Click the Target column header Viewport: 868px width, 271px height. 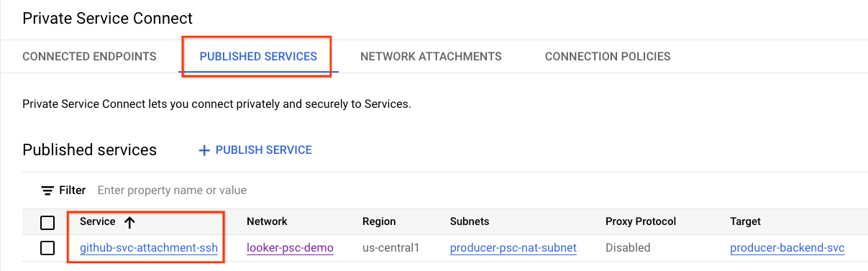click(745, 221)
